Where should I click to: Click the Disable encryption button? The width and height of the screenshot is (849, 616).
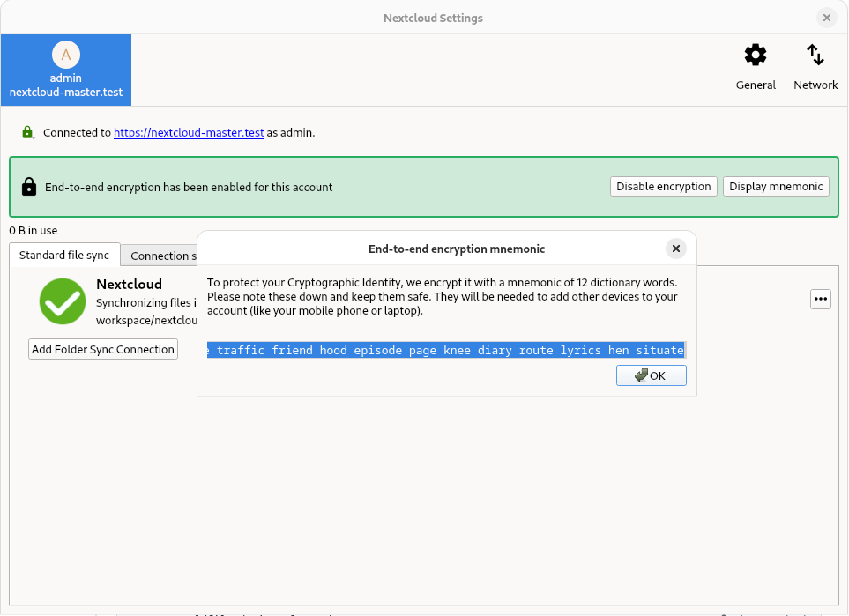point(663,187)
